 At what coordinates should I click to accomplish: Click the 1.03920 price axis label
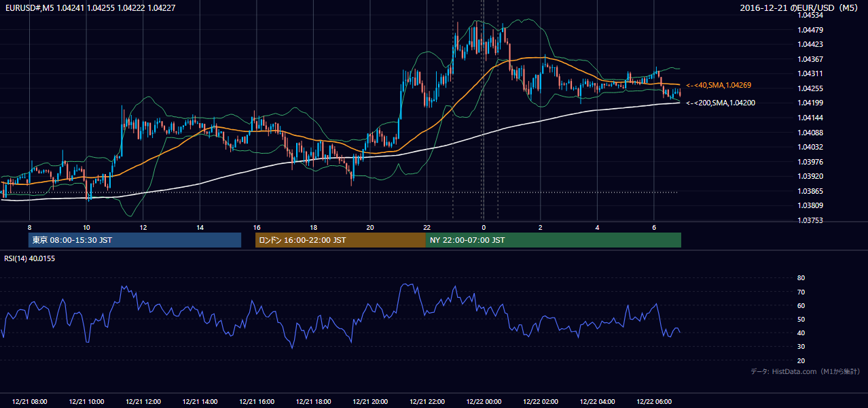(x=810, y=176)
